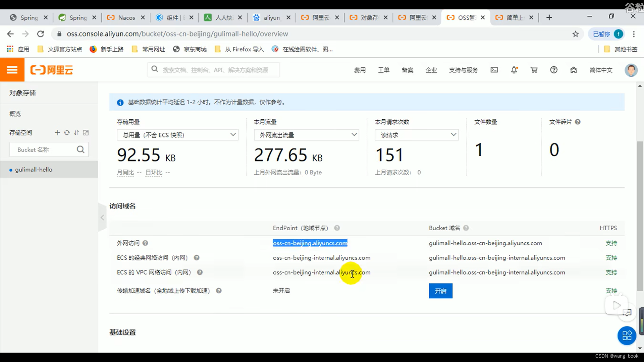This screenshot has width=644, height=362.
Task: Switch to the first Spring tab
Action: [x=29, y=17]
